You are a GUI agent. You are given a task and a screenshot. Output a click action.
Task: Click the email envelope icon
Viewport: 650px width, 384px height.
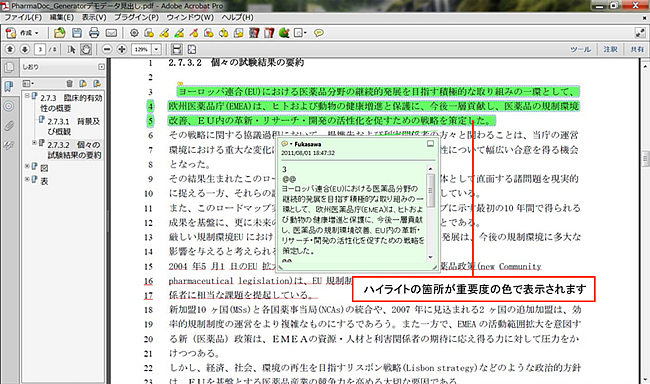point(111,33)
